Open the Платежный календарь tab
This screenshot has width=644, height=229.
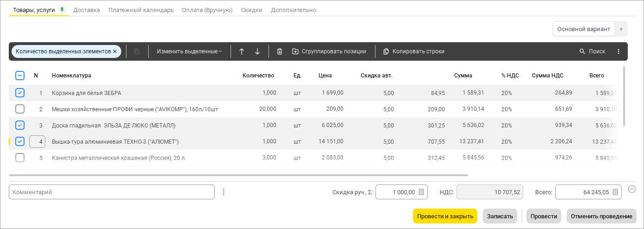[141, 10]
